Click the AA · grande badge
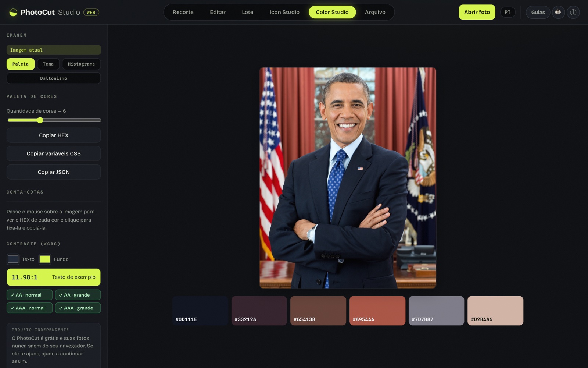Screen dimensions: 588x368 click(x=78, y=295)
